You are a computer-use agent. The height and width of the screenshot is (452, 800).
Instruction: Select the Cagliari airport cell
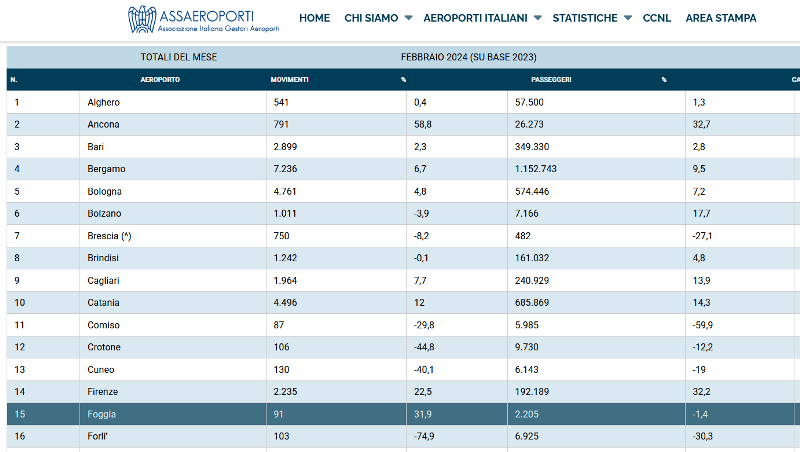173,281
